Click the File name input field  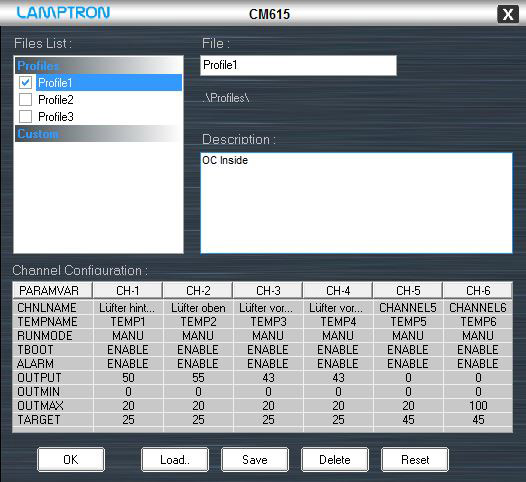(299, 65)
